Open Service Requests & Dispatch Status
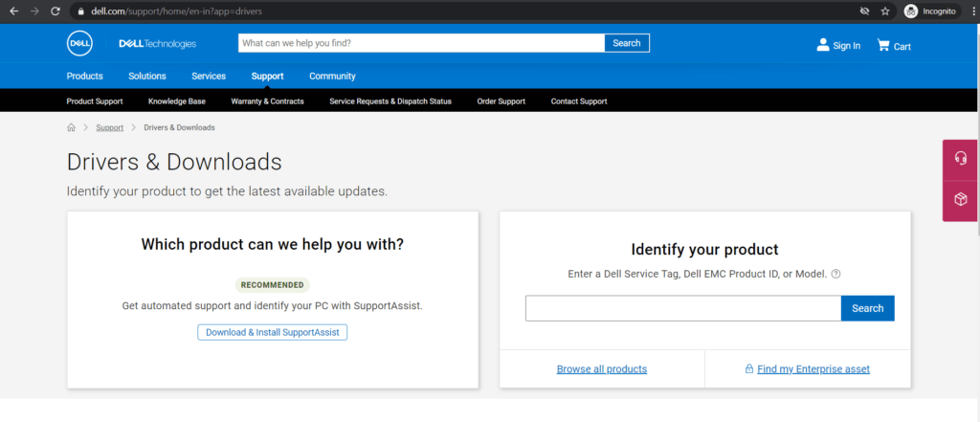Image resolution: width=980 pixels, height=422 pixels. (x=390, y=101)
